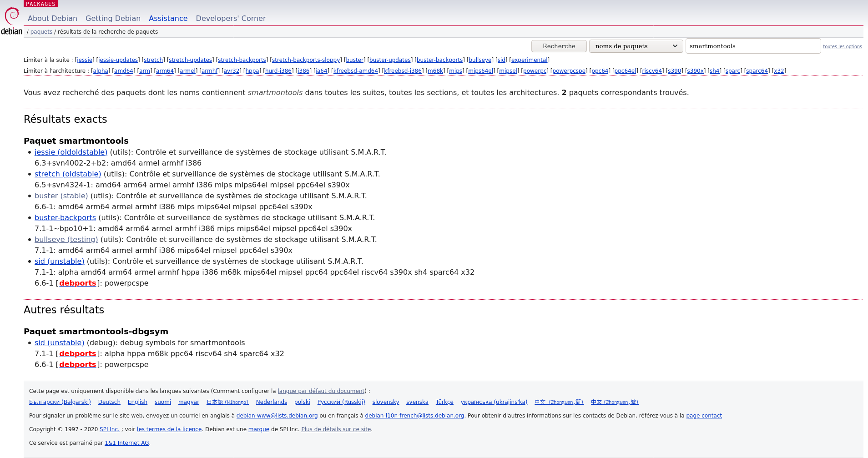Open buster-backports package result link

[65, 217]
